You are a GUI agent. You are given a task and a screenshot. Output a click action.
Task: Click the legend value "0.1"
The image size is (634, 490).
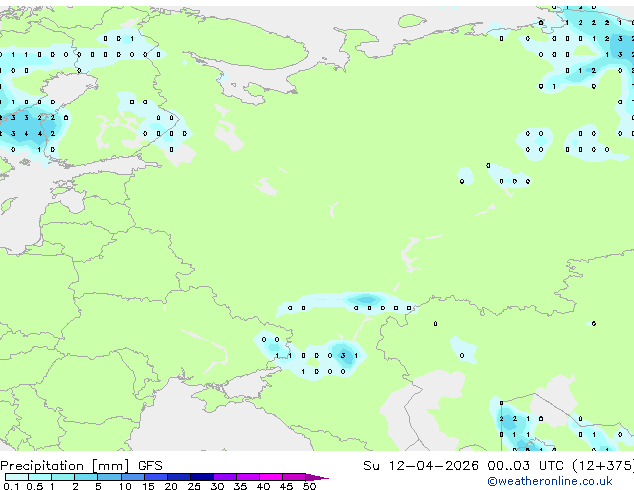(11, 486)
